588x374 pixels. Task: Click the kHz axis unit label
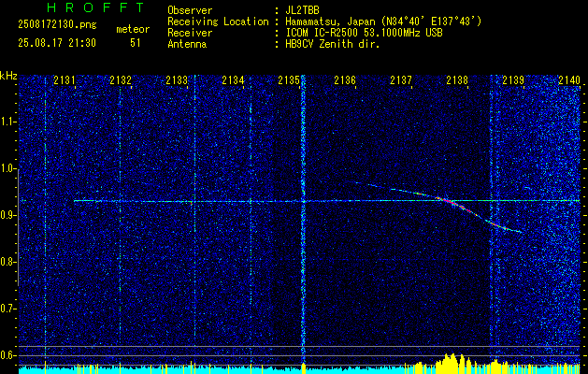[8, 76]
